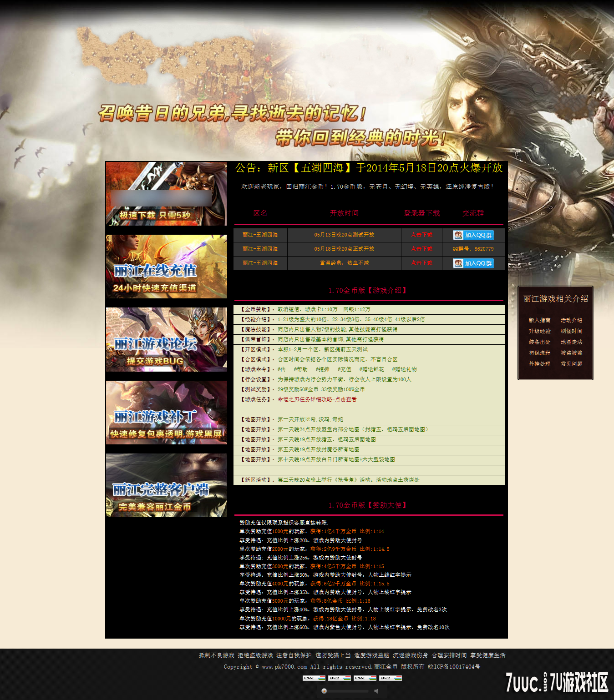Viewport: 614px width, 700px height.
Task: Open the 丽江在线充值 recharge banner
Action: 167,267
